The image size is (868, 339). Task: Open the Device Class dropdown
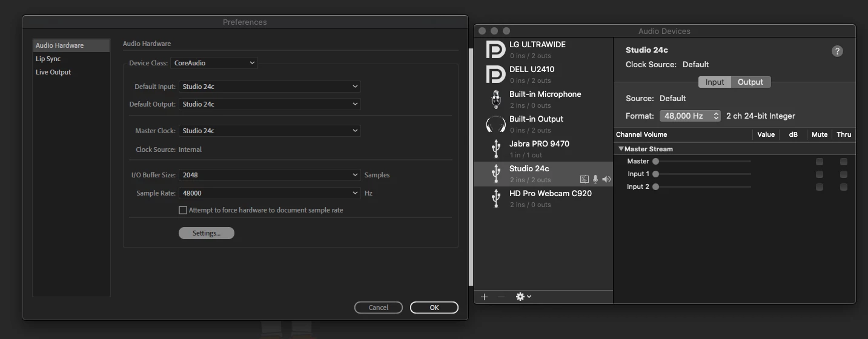click(214, 63)
